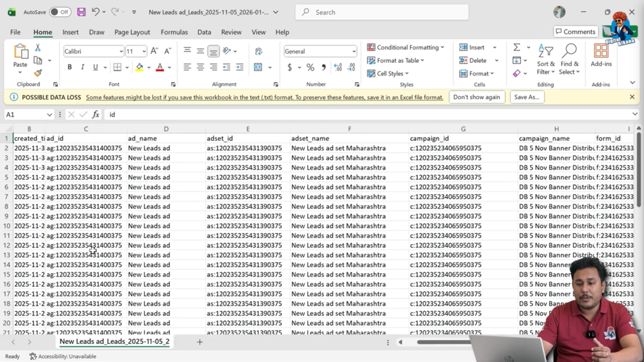Select the Format Painter

[37, 73]
